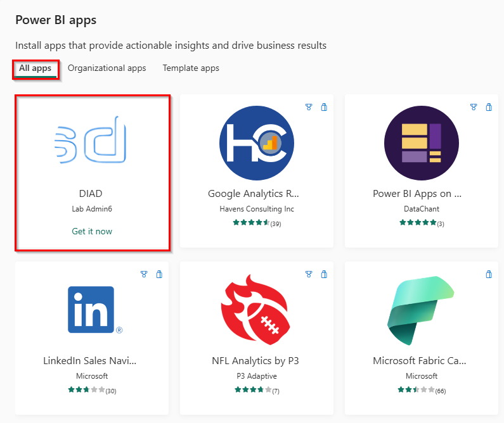Click NFL Analytics by P3 title

tap(255, 361)
